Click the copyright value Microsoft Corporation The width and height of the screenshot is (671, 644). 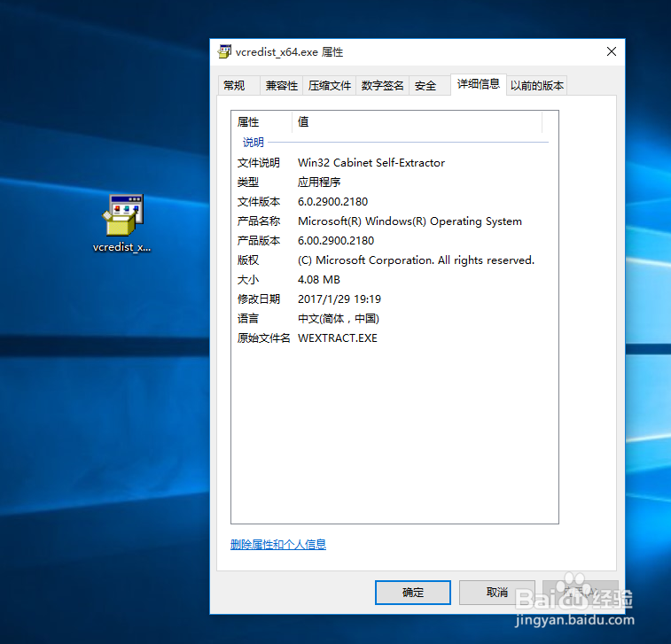click(x=416, y=260)
